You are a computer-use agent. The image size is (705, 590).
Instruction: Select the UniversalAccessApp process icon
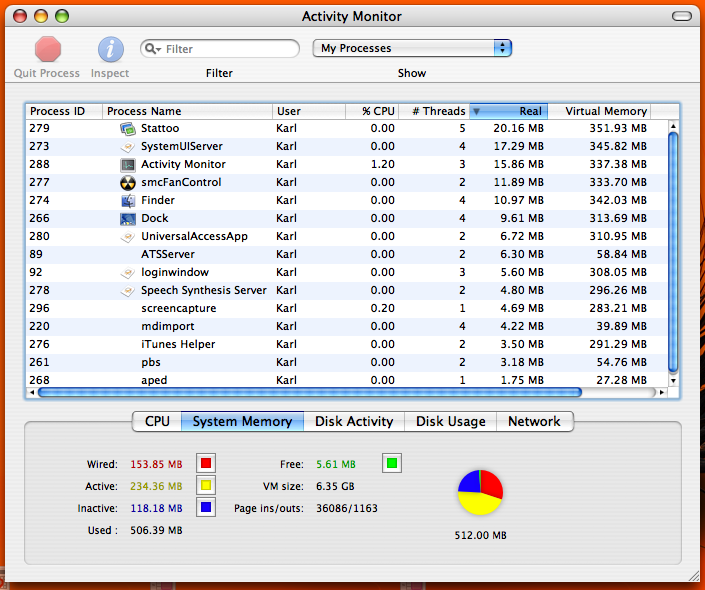pyautogui.click(x=128, y=237)
